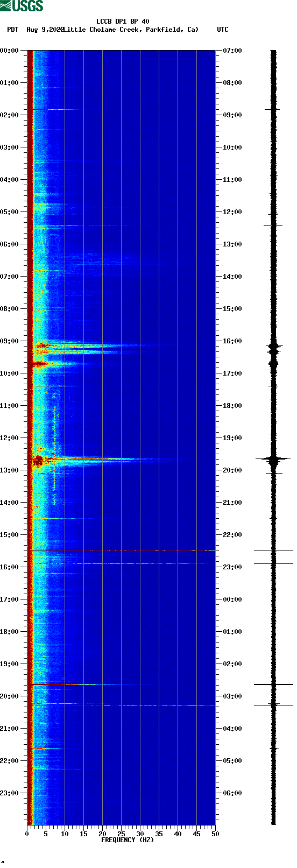
Task: Click the '0' frequency axis tick label
Action: point(27,834)
